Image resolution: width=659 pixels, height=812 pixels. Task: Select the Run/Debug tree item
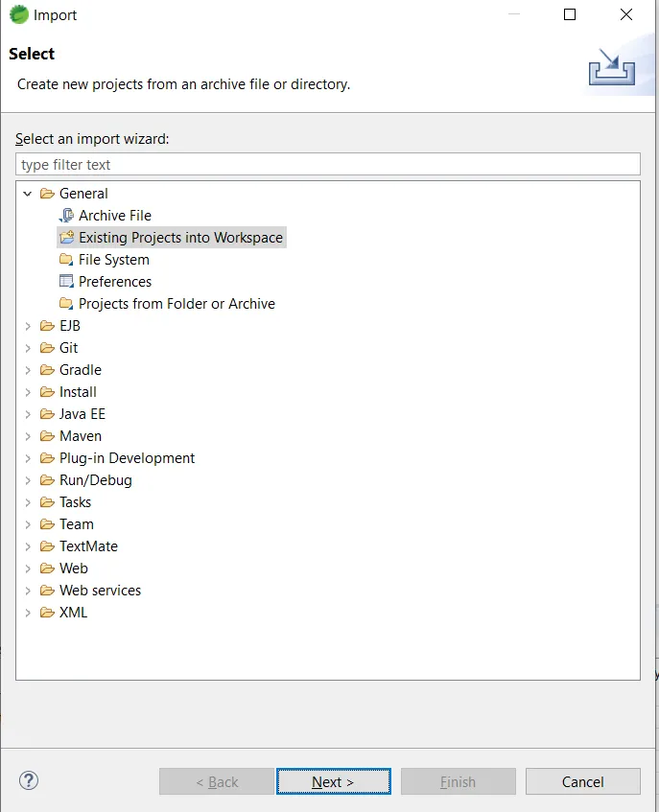[95, 480]
